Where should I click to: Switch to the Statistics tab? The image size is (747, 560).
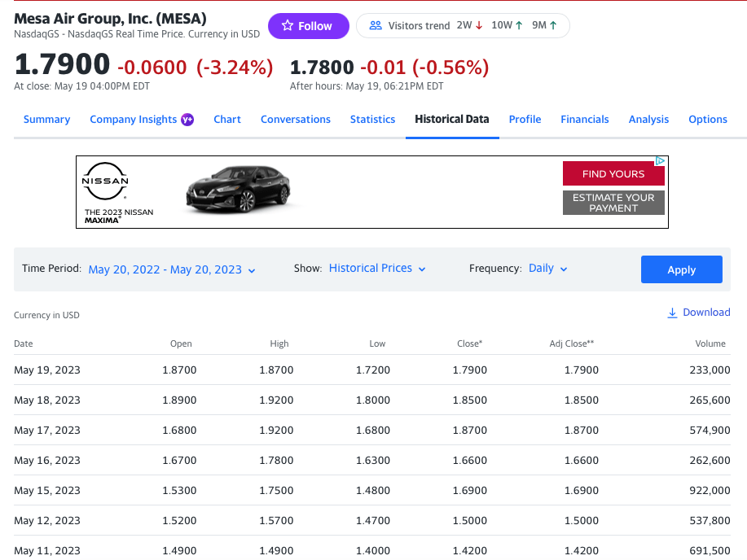tap(372, 120)
